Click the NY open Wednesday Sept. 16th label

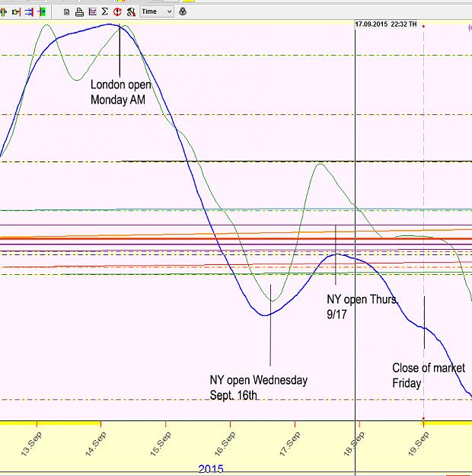point(259,388)
